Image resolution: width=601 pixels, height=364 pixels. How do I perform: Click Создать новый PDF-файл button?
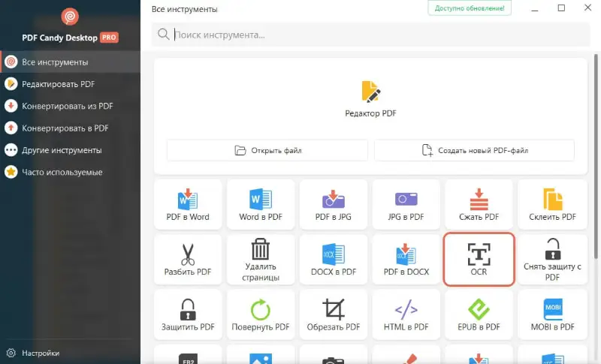pos(474,150)
